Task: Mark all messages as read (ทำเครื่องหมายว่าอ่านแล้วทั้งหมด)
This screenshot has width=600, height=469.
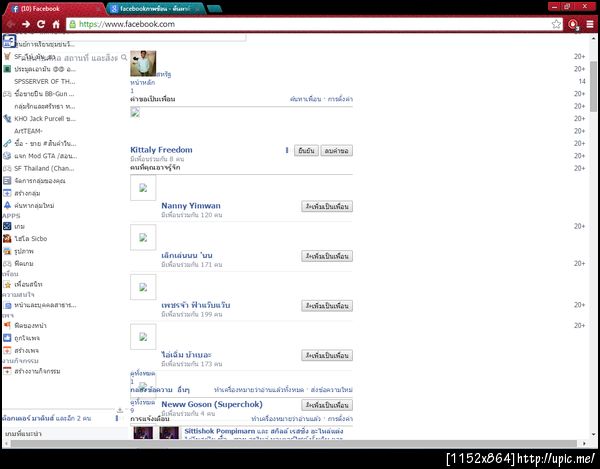Action: click(259, 390)
